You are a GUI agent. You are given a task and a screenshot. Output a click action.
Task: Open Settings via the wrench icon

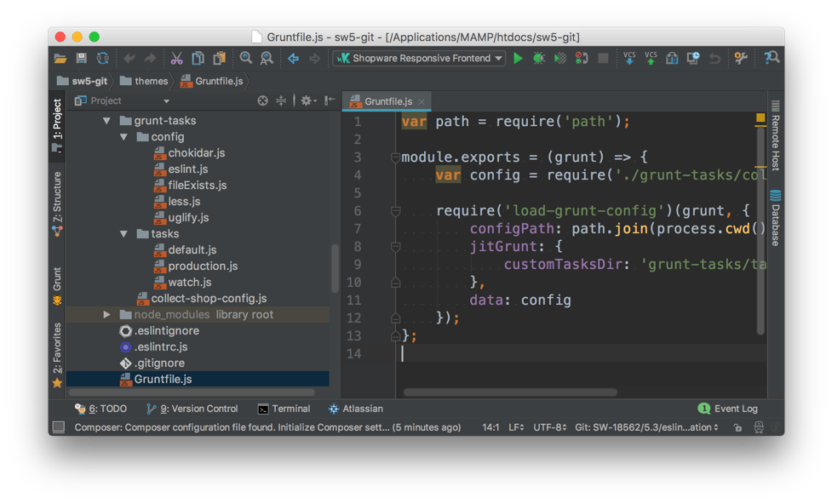click(x=741, y=59)
